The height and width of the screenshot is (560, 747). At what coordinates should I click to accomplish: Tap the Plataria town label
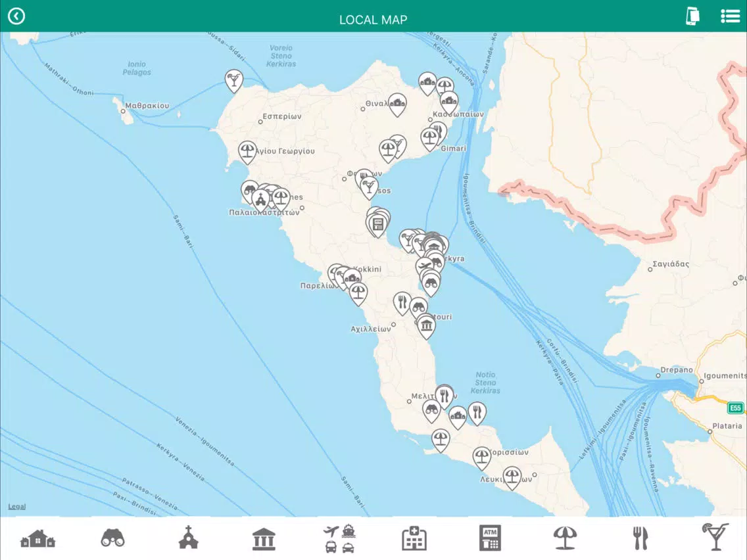[727, 426]
